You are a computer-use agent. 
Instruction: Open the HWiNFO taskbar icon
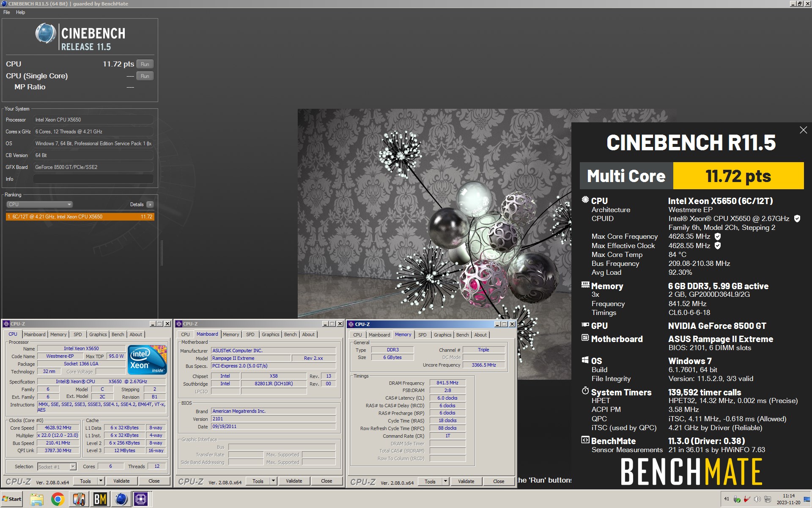[79, 500]
